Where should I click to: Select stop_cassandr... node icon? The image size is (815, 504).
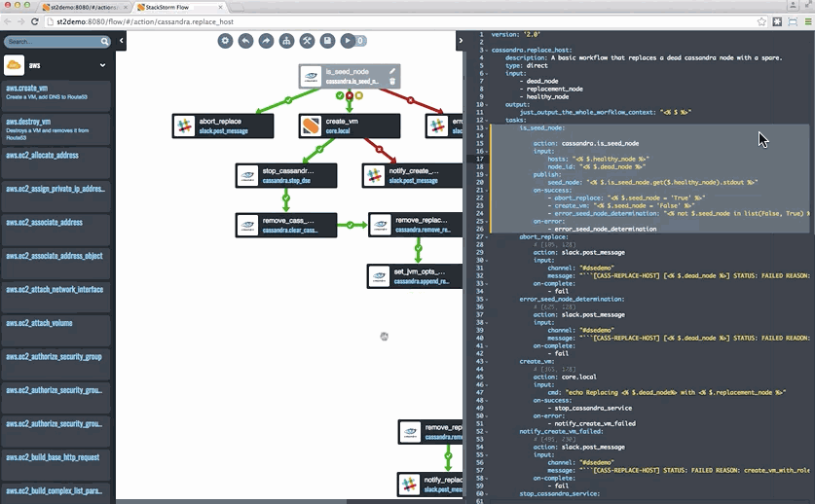click(247, 175)
